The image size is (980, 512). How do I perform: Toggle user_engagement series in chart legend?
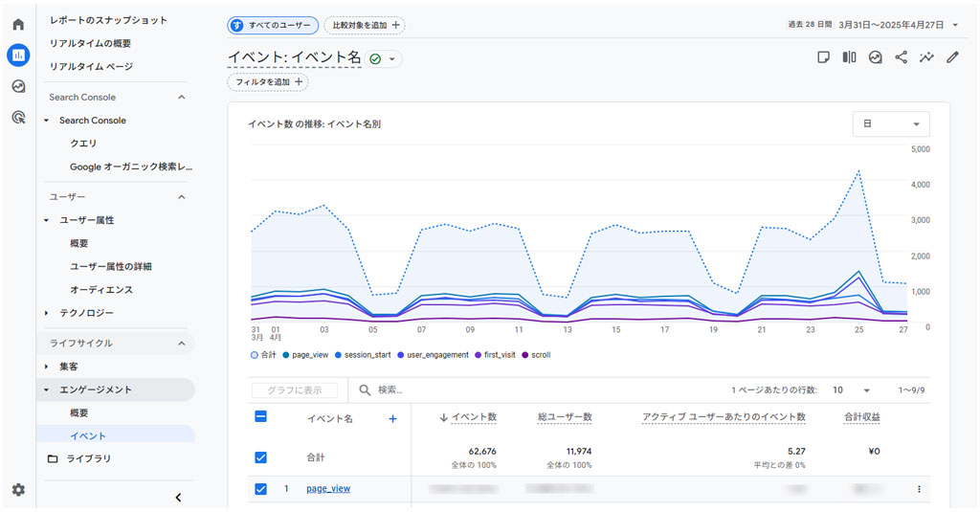tap(433, 355)
